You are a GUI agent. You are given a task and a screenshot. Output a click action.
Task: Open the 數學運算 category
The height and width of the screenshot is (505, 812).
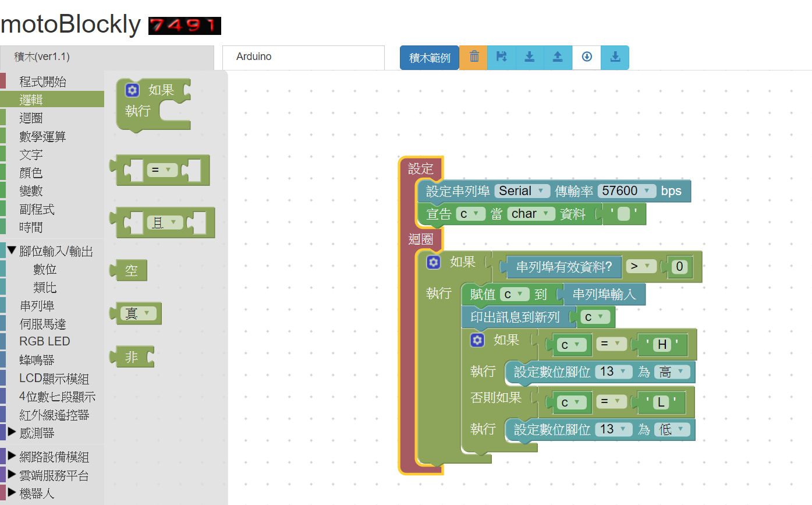point(52,136)
